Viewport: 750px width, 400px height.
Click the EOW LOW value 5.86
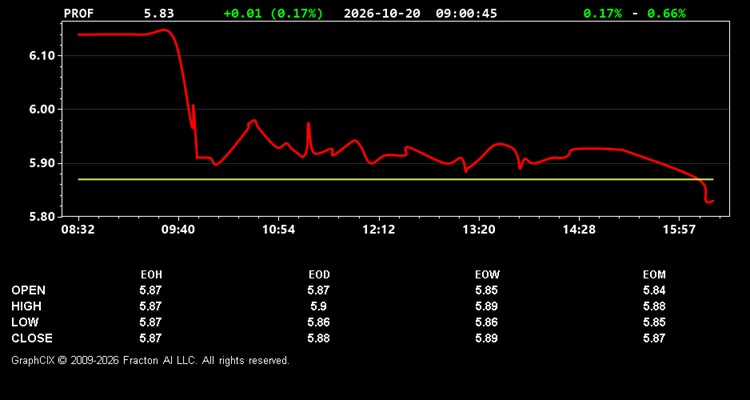(x=486, y=322)
